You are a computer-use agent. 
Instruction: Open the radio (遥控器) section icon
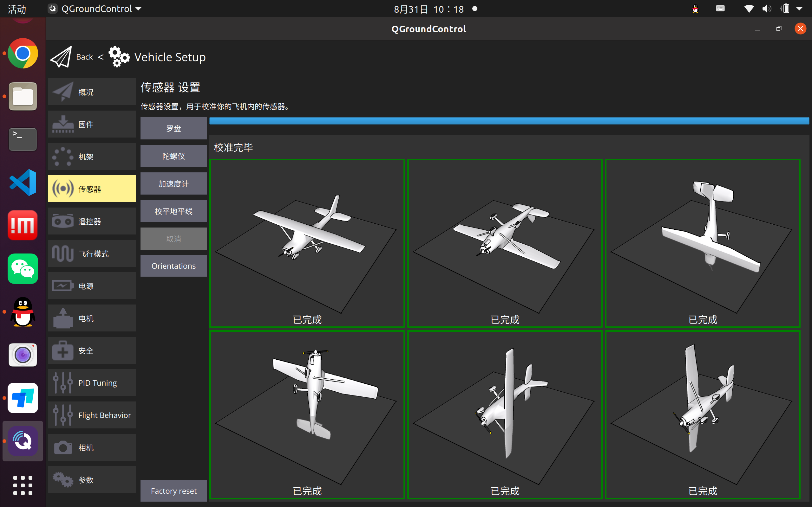(63, 221)
